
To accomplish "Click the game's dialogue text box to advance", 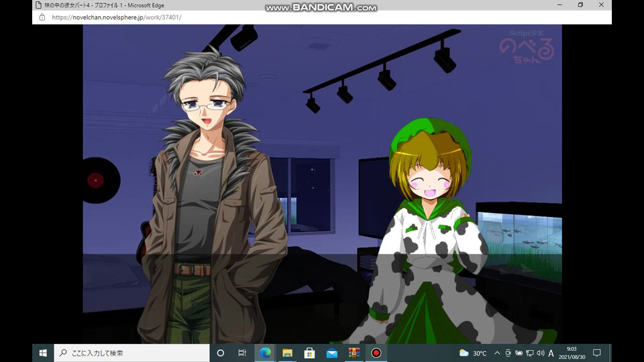I will [323, 299].
